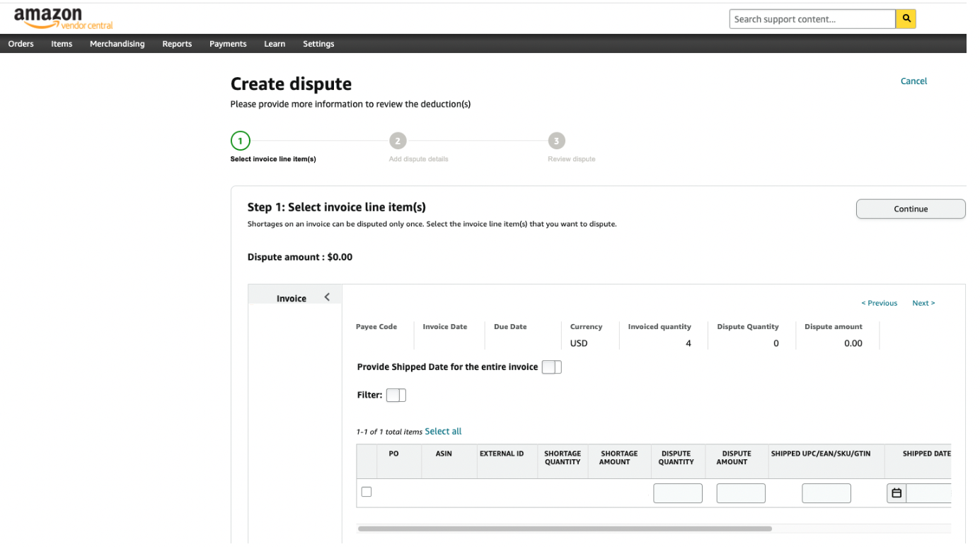This screenshot has width=980, height=547.
Task: Open the calendar icon under Shipped Date
Action: pos(896,493)
